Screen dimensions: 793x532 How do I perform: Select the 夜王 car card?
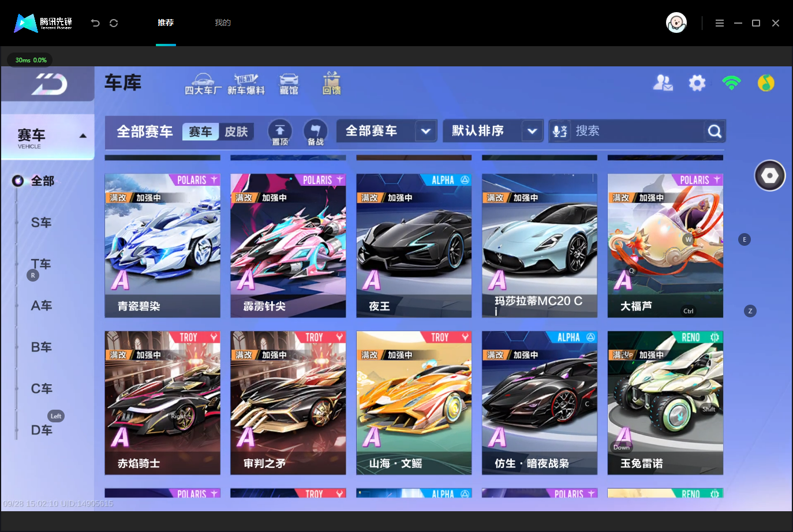point(414,246)
